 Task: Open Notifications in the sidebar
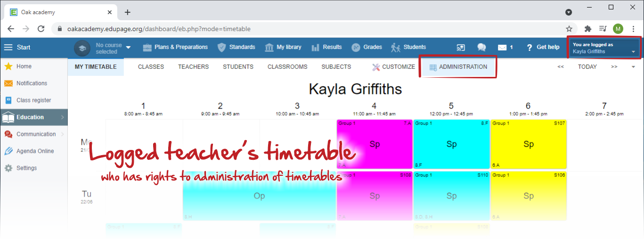(34, 83)
